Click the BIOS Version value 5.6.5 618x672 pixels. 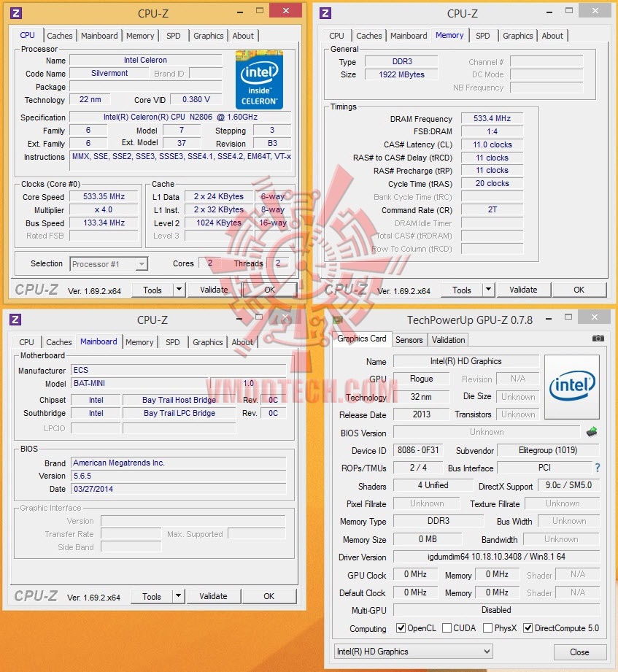179,476
